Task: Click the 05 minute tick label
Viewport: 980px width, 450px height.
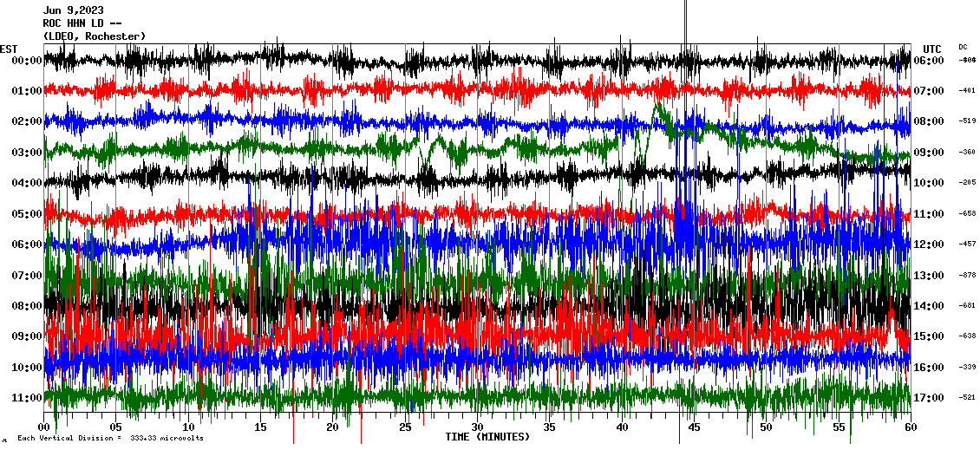Action: click(116, 427)
